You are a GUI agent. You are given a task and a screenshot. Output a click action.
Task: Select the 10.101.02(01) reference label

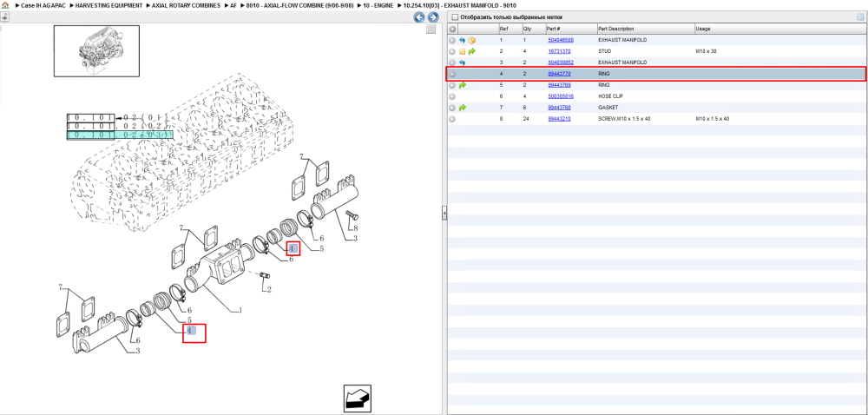119,117
